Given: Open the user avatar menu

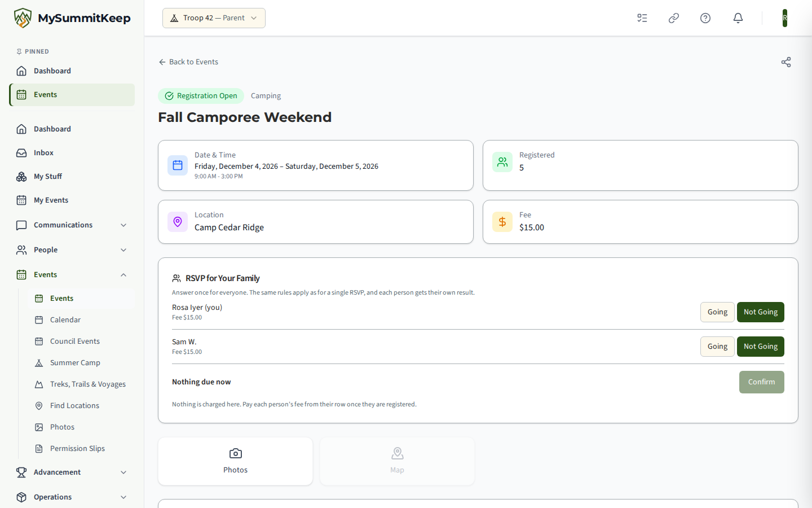Looking at the screenshot, I should pyautogui.click(x=785, y=18).
